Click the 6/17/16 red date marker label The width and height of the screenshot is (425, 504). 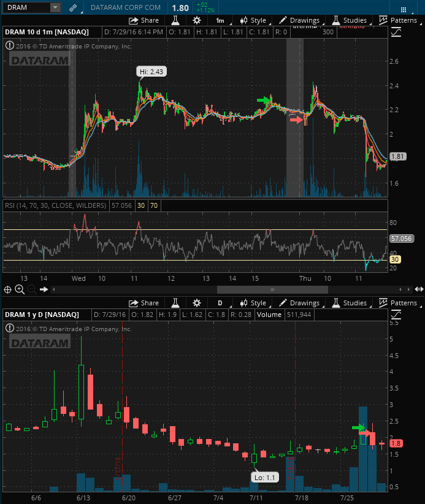coord(118,468)
